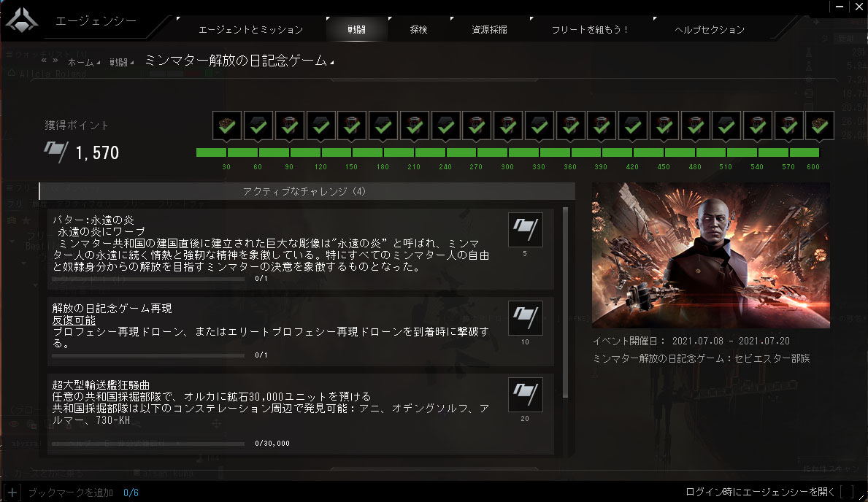868x502 pixels.
Task: Navigate back with the « arrow
Action: coord(45,60)
